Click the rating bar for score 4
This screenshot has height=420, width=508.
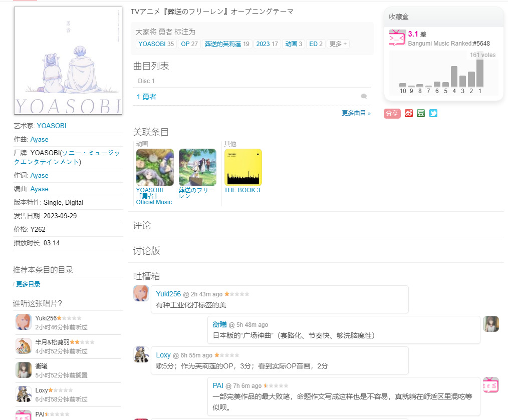click(454, 76)
